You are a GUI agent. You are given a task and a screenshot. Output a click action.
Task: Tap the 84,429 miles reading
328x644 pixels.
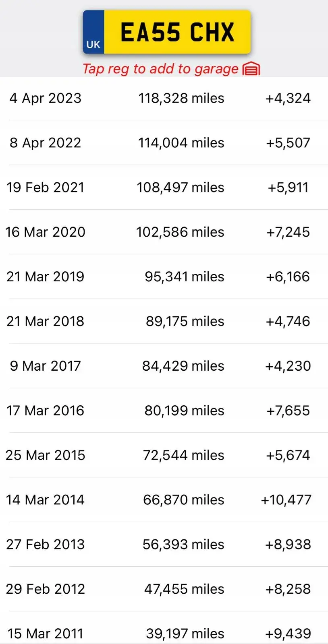(x=183, y=366)
